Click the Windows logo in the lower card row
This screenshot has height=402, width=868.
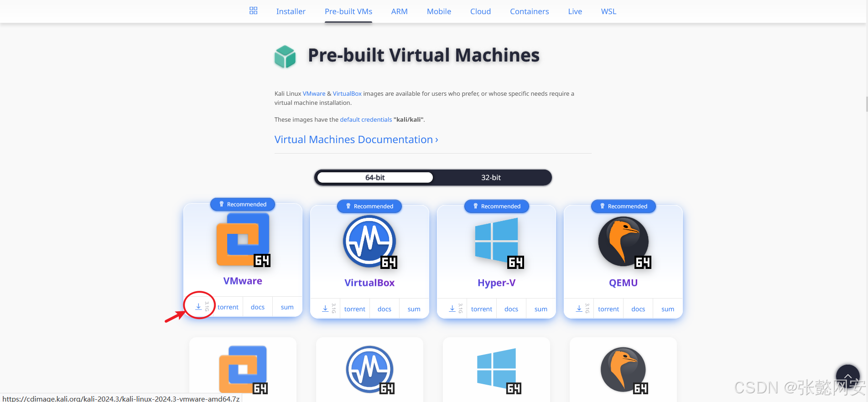tap(498, 371)
